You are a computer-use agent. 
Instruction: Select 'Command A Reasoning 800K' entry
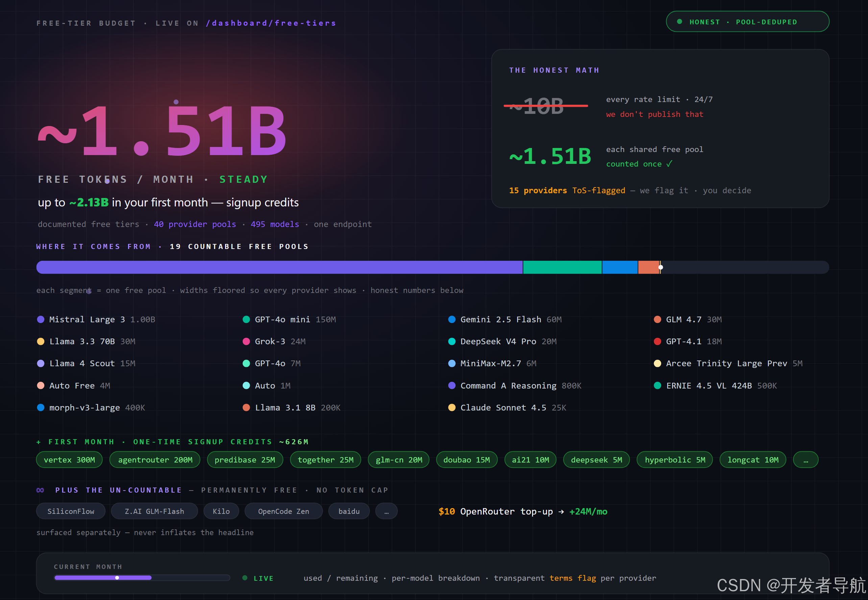(515, 386)
